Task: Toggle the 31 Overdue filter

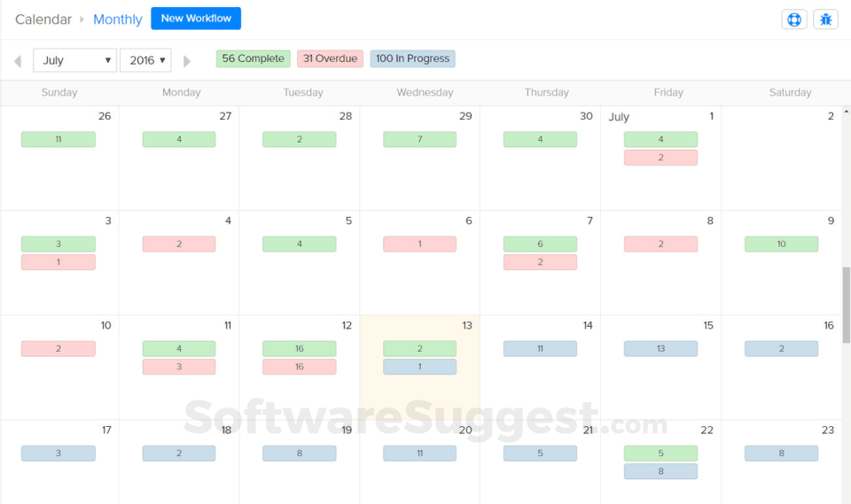Action: [330, 58]
